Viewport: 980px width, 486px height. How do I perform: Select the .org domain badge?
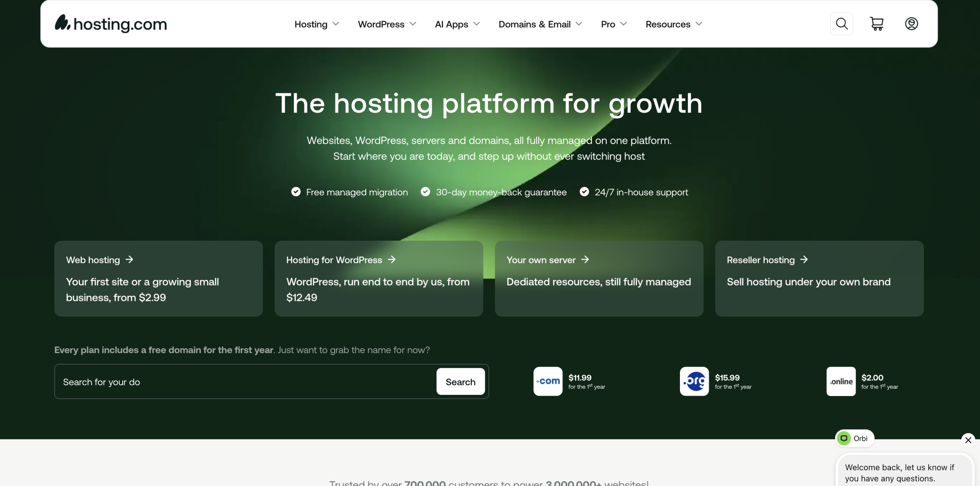[x=694, y=381]
